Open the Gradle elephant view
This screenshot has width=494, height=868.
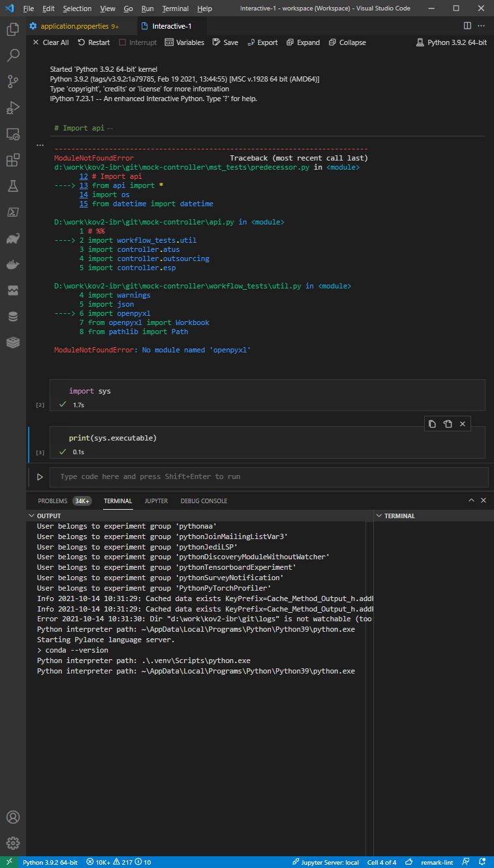point(12,238)
